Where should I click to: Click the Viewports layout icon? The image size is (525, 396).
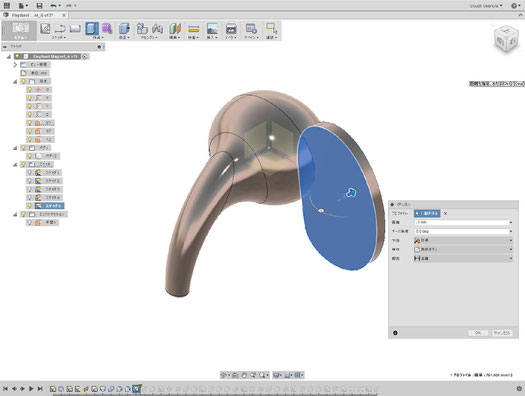click(297, 375)
